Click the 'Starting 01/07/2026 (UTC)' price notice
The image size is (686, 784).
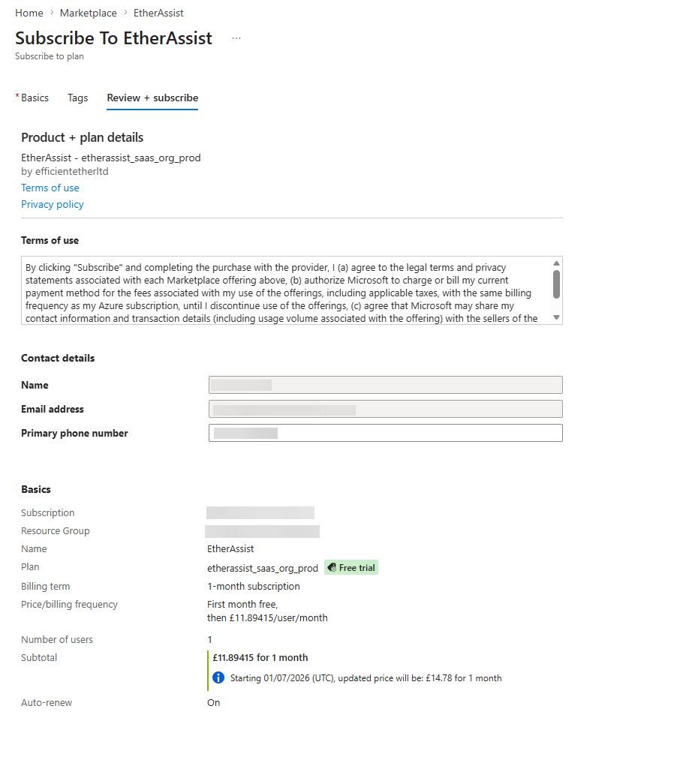pyautogui.click(x=366, y=678)
